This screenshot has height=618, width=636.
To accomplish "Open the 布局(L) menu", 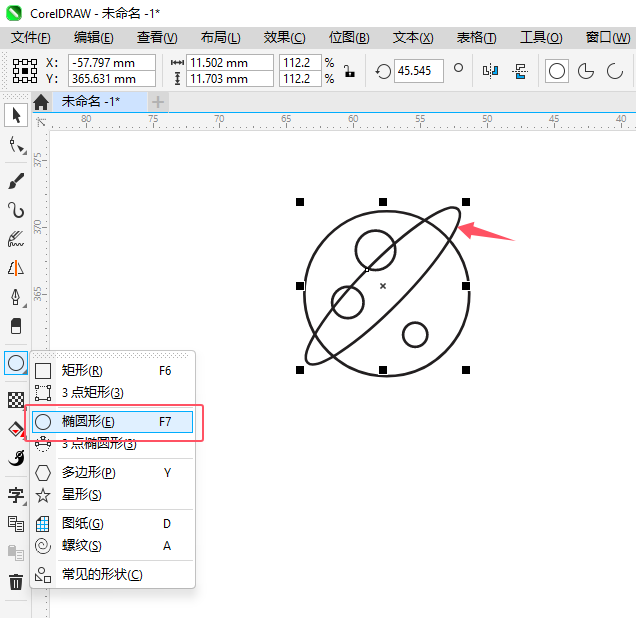I will 221,38.
